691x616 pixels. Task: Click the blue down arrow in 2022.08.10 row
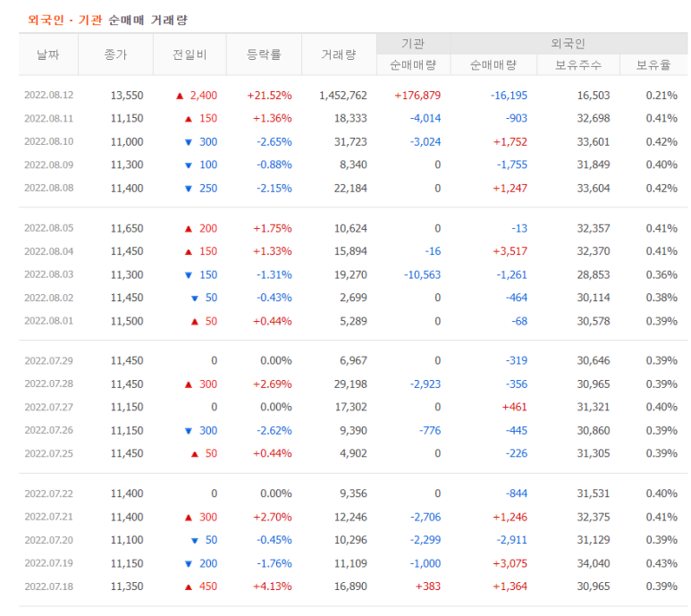click(x=189, y=142)
